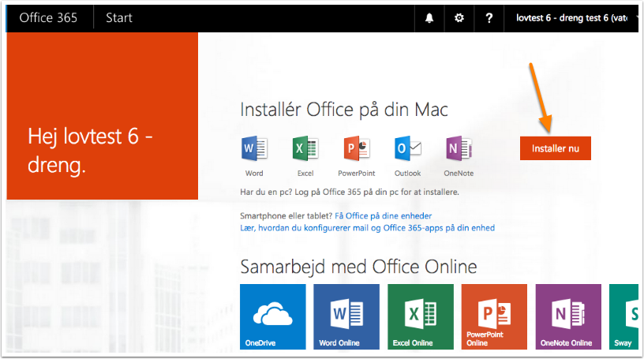Viewport: 644px width, 359px height.
Task: Open the Sway tile
Action: point(623,316)
